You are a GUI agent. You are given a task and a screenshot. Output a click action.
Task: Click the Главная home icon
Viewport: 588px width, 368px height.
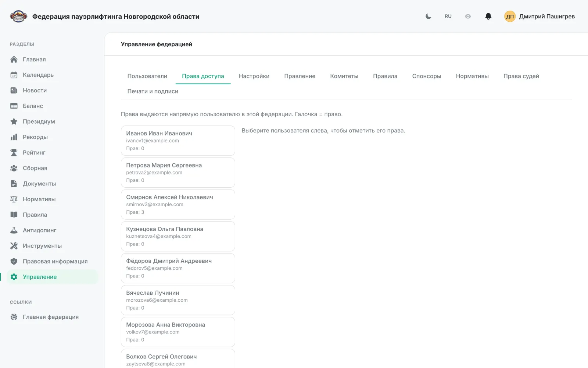[x=14, y=59]
